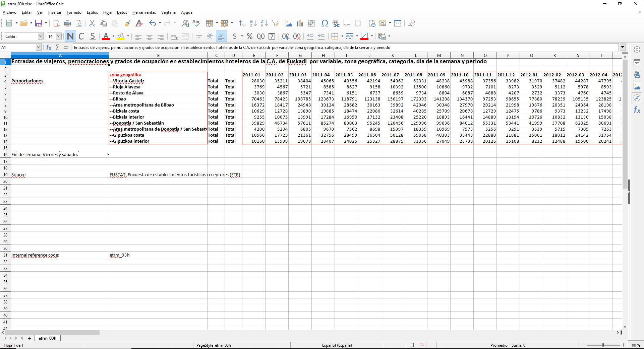Click the add new sheet plus button
The height and width of the screenshot is (349, 644).
pos(30,338)
